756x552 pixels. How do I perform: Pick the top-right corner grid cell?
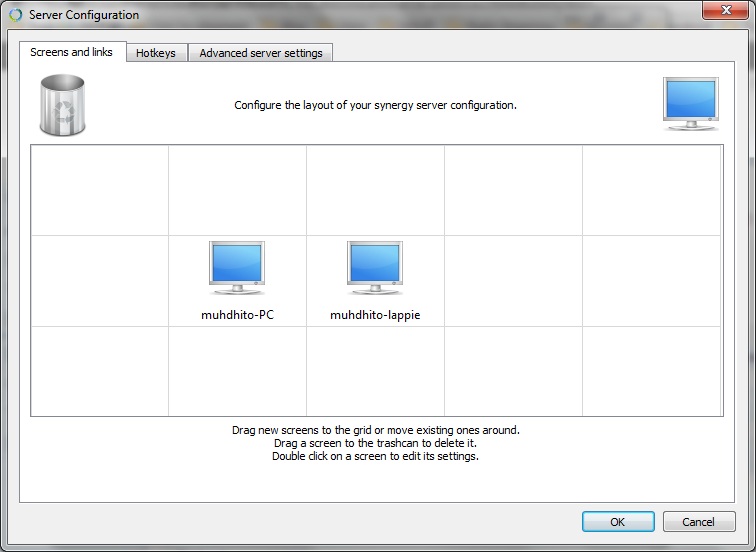pos(651,190)
